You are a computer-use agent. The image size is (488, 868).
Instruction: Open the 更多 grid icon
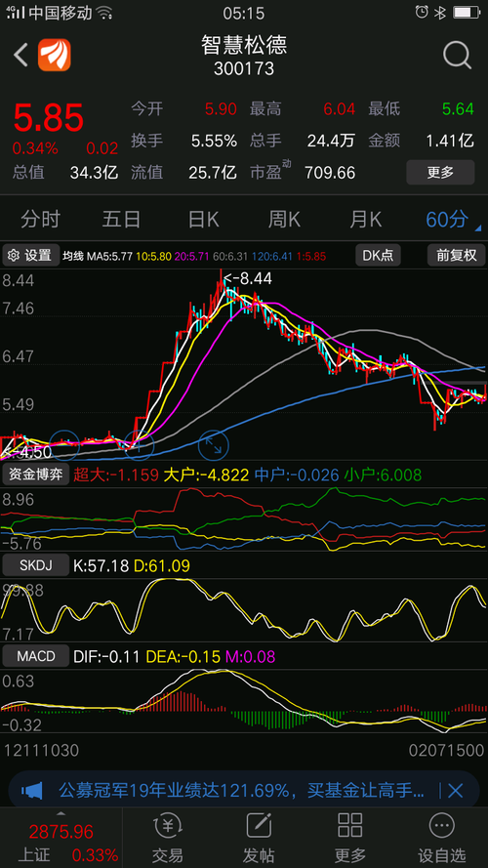pos(349,826)
